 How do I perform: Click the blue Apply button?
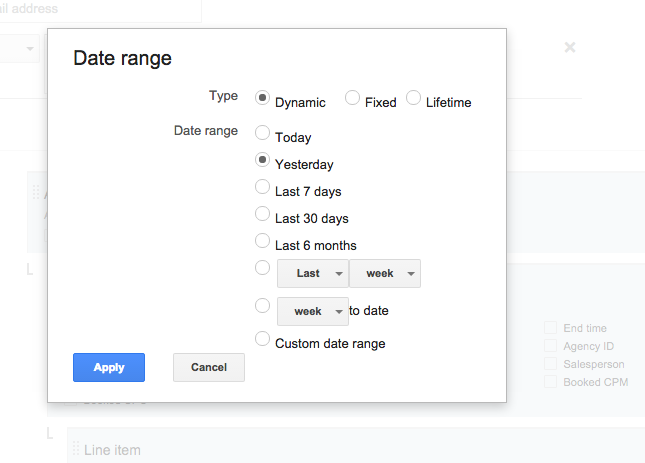pyautogui.click(x=109, y=368)
